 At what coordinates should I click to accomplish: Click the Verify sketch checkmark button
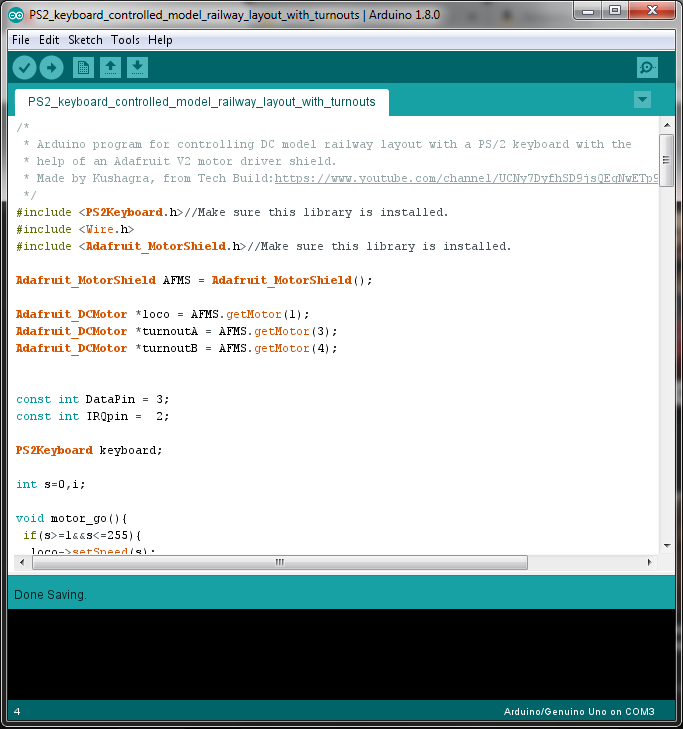[x=25, y=68]
